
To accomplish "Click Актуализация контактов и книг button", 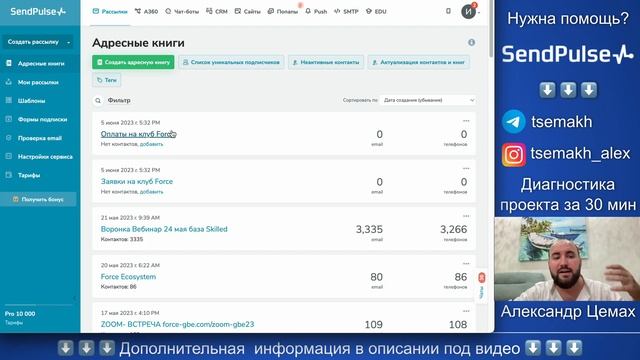I will [419, 62].
